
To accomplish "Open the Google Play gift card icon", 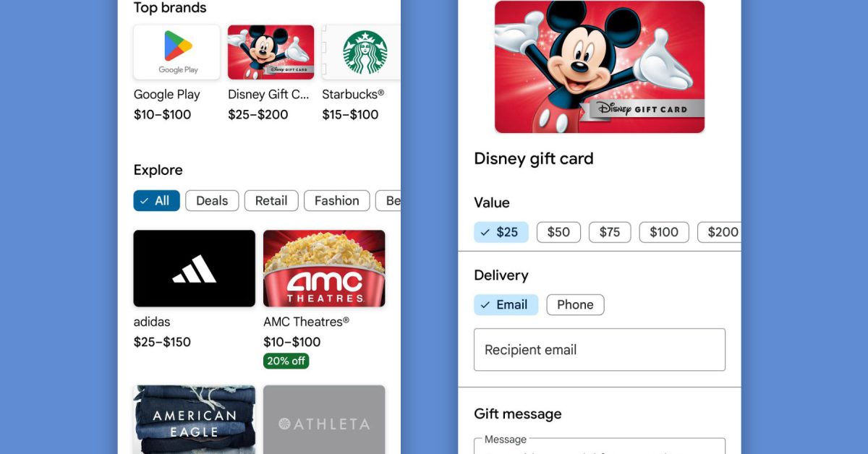I will coord(176,52).
